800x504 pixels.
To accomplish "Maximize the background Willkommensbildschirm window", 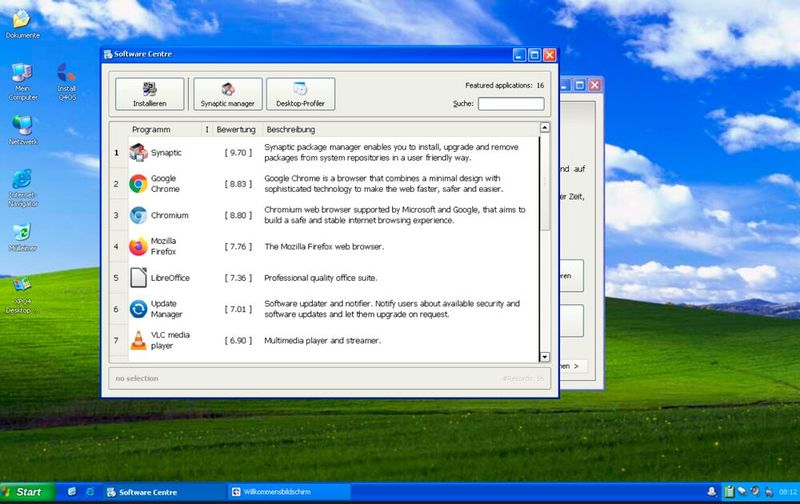I will [580, 85].
